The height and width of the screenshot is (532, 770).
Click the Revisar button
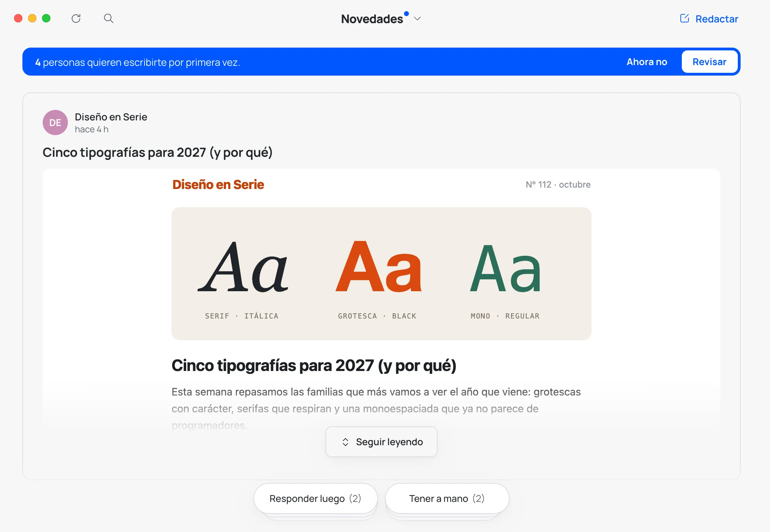coord(709,62)
